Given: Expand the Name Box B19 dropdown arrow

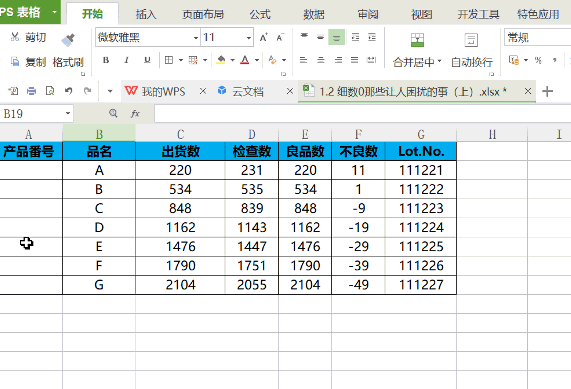Looking at the screenshot, I should [68, 113].
